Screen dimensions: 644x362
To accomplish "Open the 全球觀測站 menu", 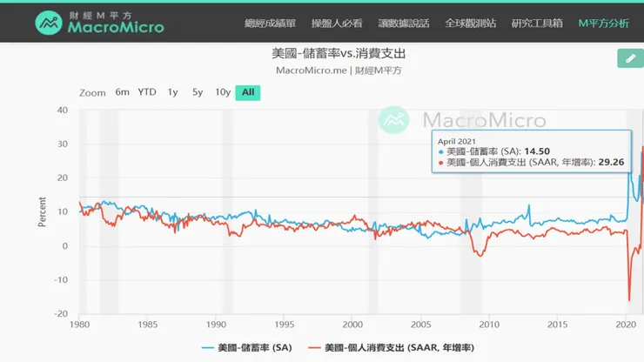I will (471, 23).
